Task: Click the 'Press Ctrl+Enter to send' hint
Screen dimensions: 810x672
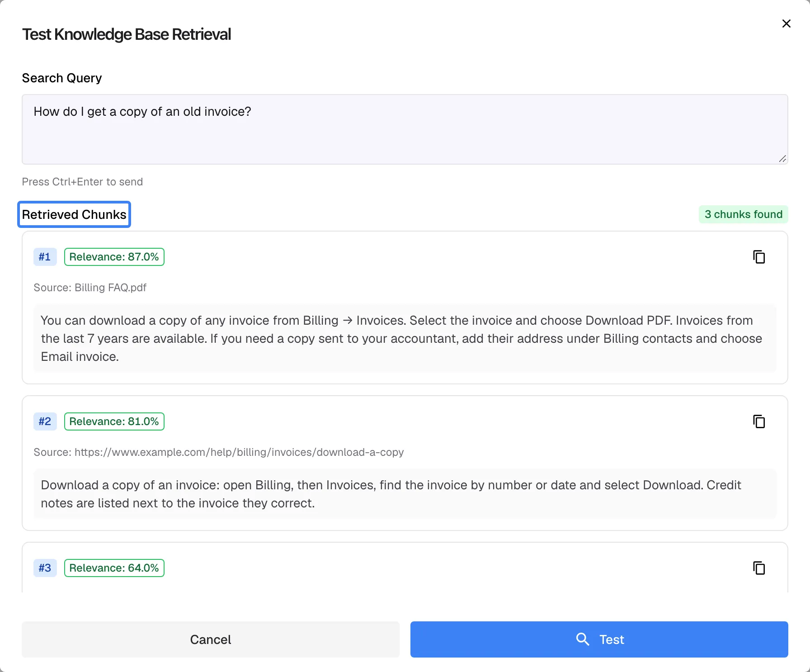Action: [x=82, y=182]
